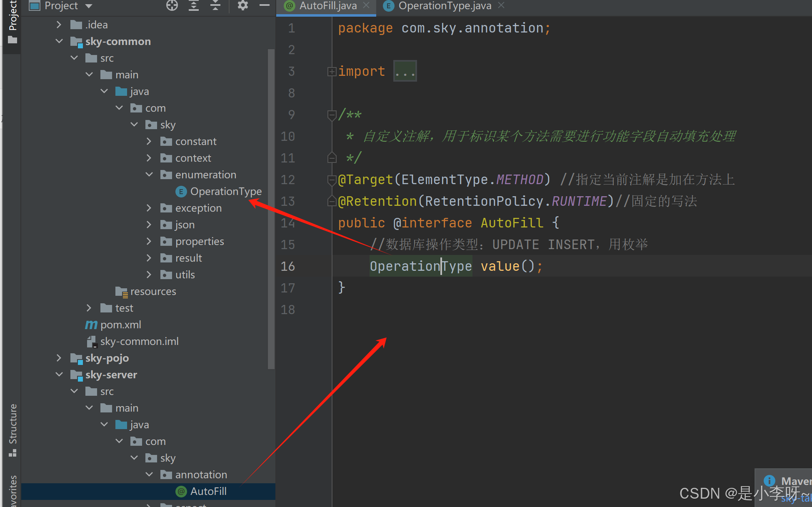Click the Collapse All icon in Project toolbar

[x=215, y=5]
